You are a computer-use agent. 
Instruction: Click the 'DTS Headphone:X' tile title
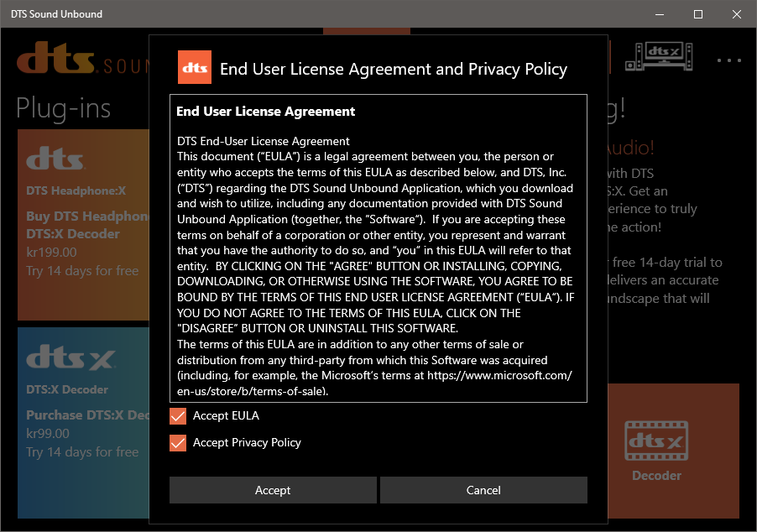(x=76, y=190)
